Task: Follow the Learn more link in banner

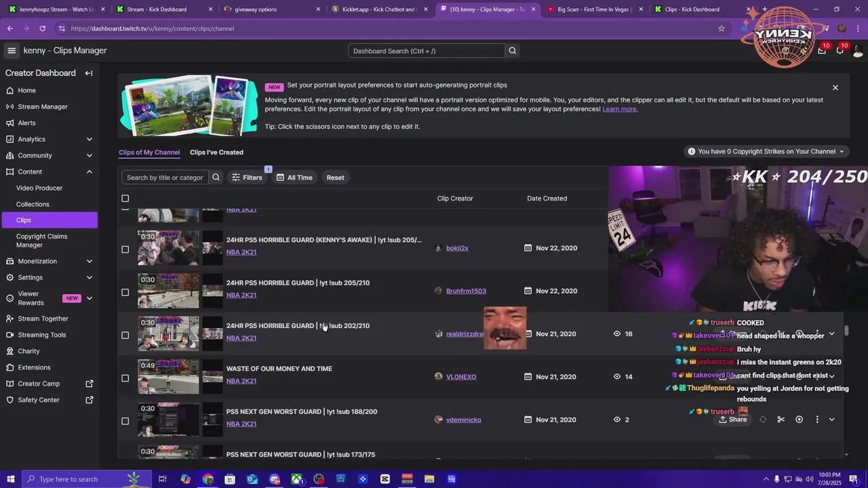Action: 620,109
